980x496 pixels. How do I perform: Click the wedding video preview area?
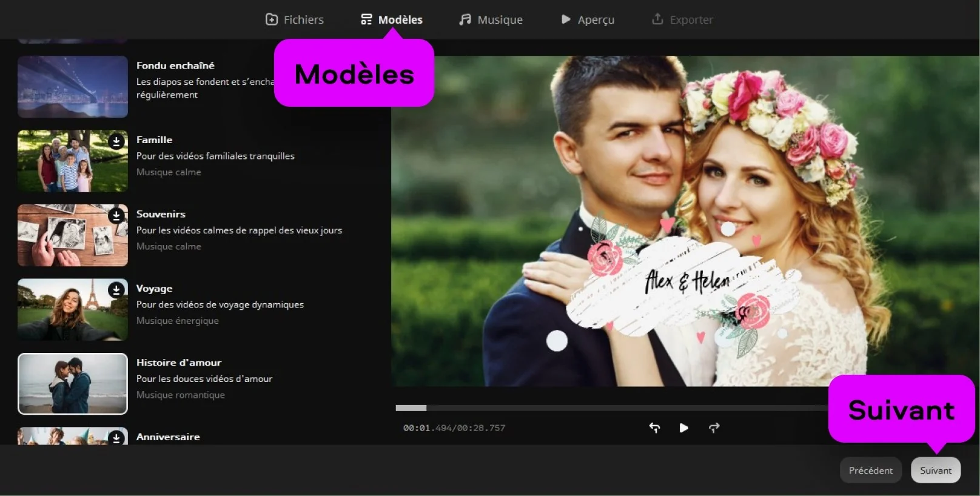pyautogui.click(x=685, y=221)
